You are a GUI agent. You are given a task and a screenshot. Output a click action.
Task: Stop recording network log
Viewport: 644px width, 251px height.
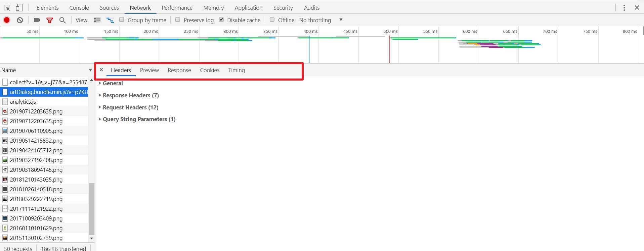7,20
